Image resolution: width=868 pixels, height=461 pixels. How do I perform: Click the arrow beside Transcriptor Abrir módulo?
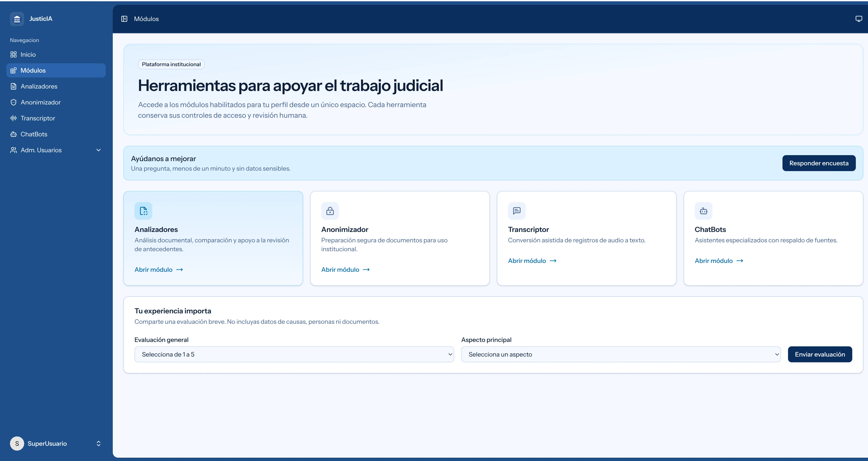[553, 261]
